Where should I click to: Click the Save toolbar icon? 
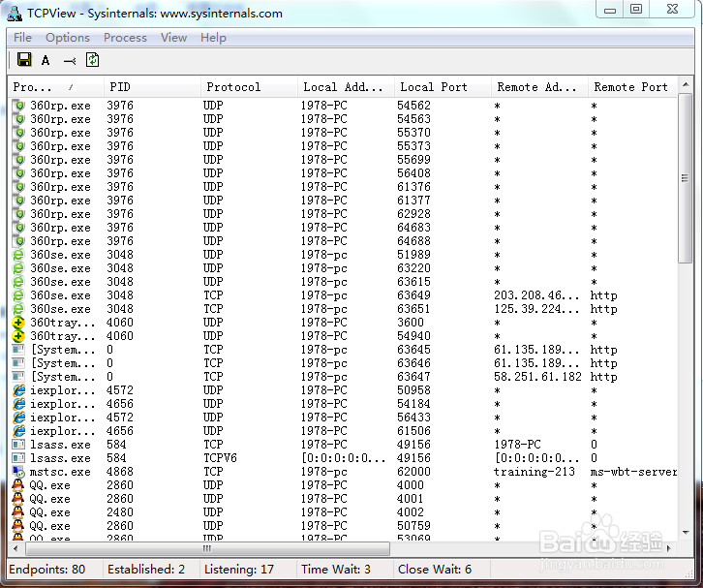24,60
